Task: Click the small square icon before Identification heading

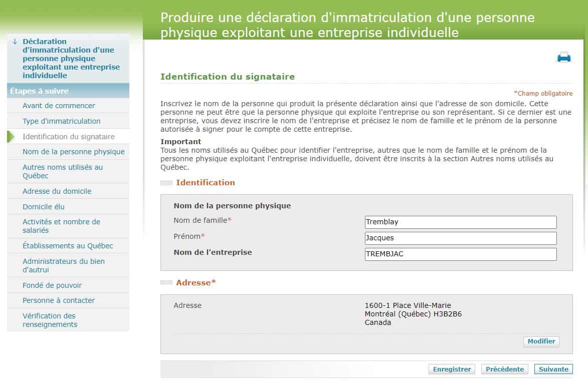Action: coord(165,183)
